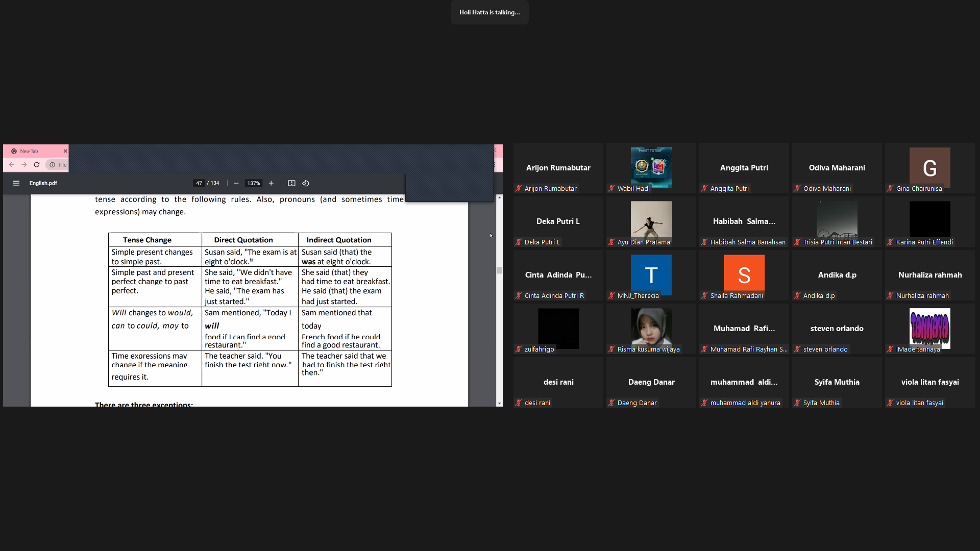This screenshot has height=551, width=980.
Task: Click Muhamad Rafi Rayhan's muted mic icon
Action: (704, 349)
